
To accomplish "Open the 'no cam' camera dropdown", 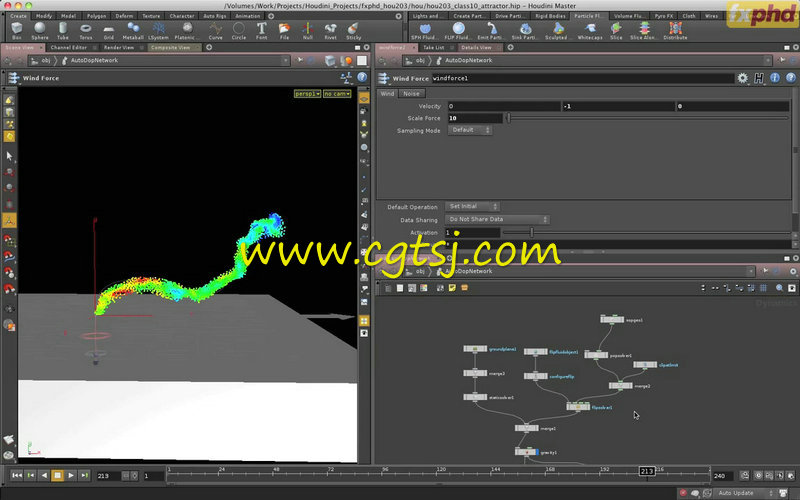I will click(337, 94).
